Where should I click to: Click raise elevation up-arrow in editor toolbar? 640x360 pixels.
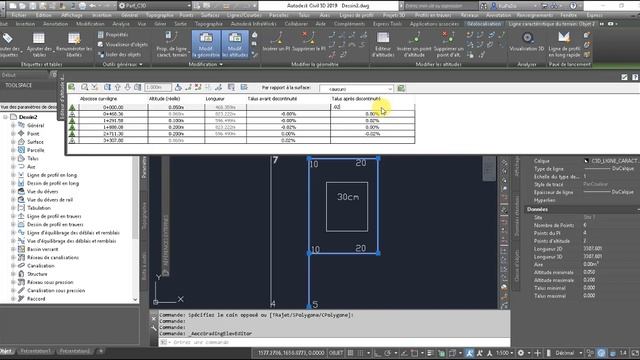click(x=118, y=87)
